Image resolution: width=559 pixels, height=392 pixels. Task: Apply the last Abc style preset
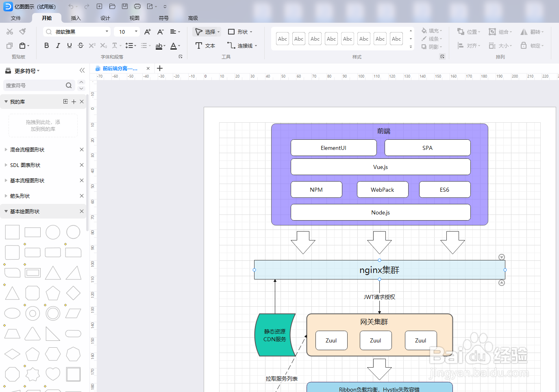coord(396,39)
